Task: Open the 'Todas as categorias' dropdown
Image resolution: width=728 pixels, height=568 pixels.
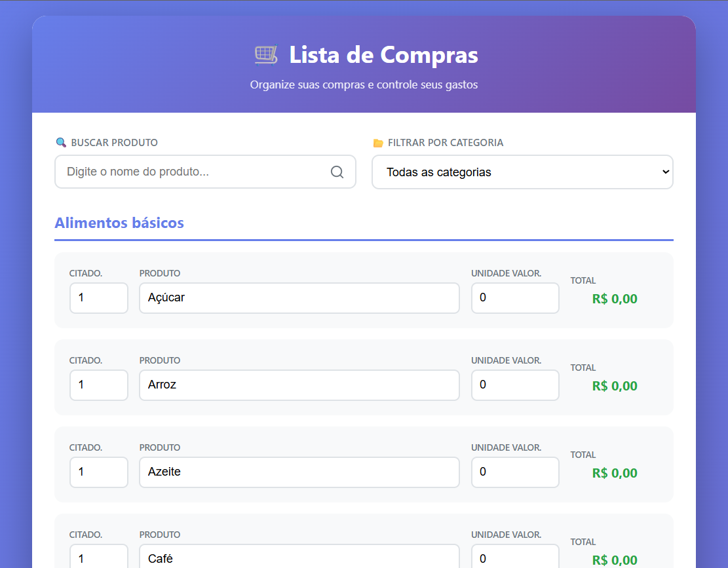Action: [522, 172]
